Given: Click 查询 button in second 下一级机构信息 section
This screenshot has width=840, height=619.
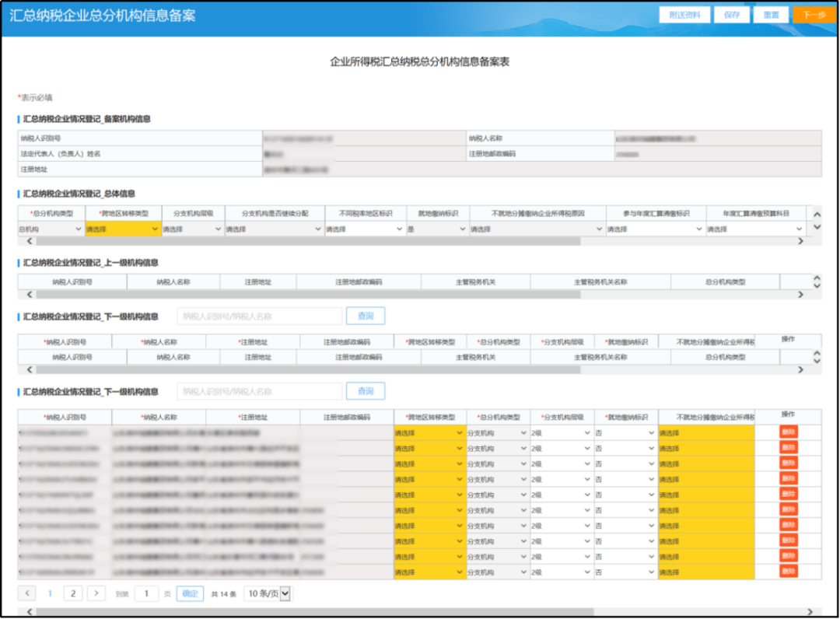Looking at the screenshot, I should pyautogui.click(x=366, y=391).
